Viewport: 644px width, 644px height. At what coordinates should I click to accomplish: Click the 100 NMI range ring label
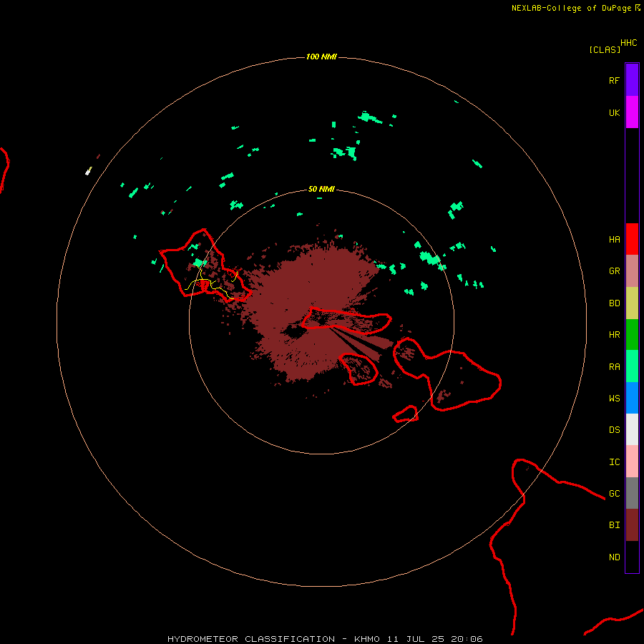(x=321, y=57)
